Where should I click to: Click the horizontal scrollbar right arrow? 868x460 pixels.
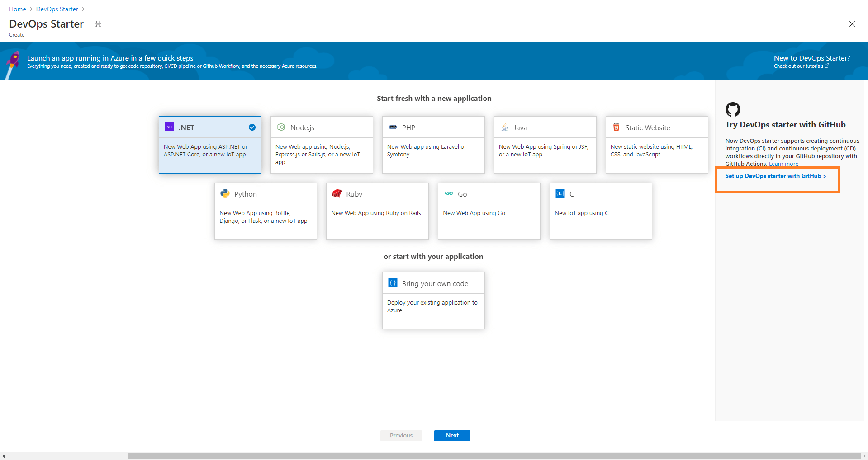click(864, 455)
